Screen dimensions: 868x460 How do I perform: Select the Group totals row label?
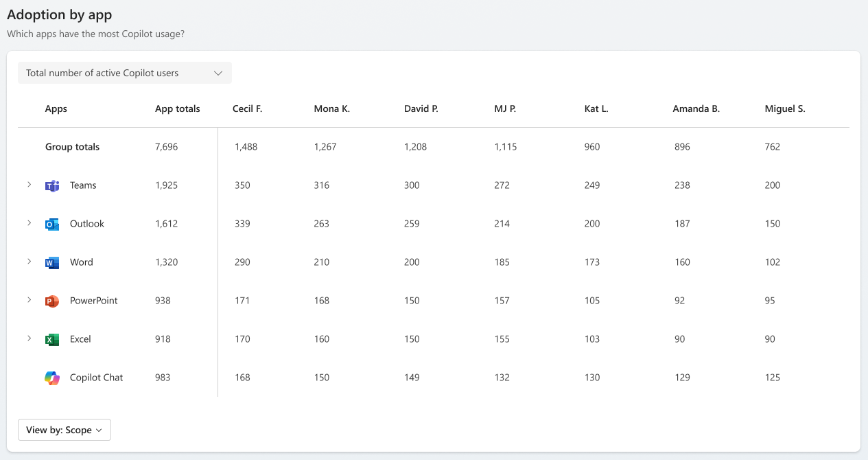72,147
